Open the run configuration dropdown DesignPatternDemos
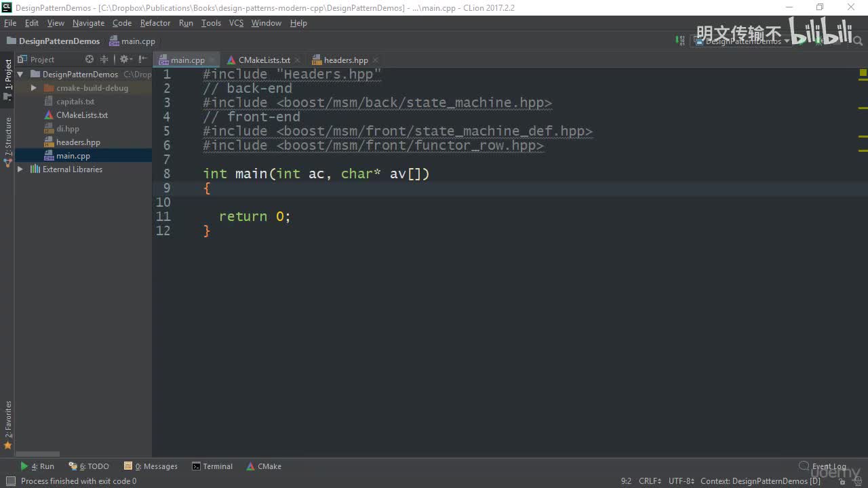The width and height of the screenshot is (868, 488). click(x=741, y=41)
